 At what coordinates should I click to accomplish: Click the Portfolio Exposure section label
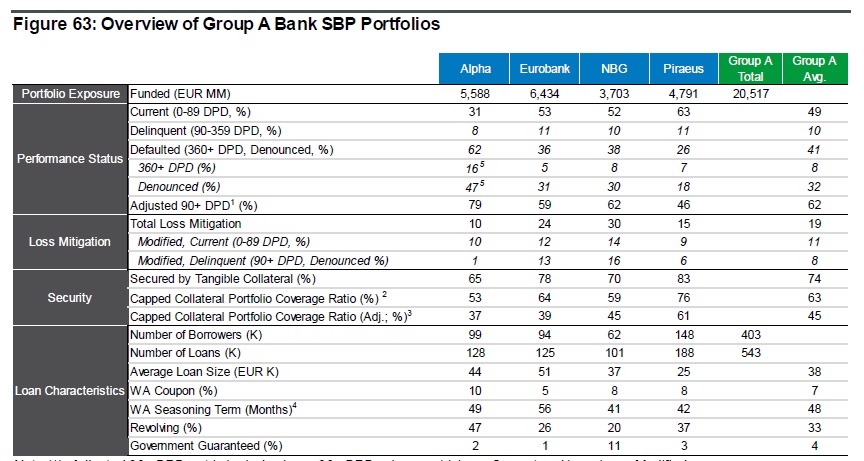[x=65, y=93]
